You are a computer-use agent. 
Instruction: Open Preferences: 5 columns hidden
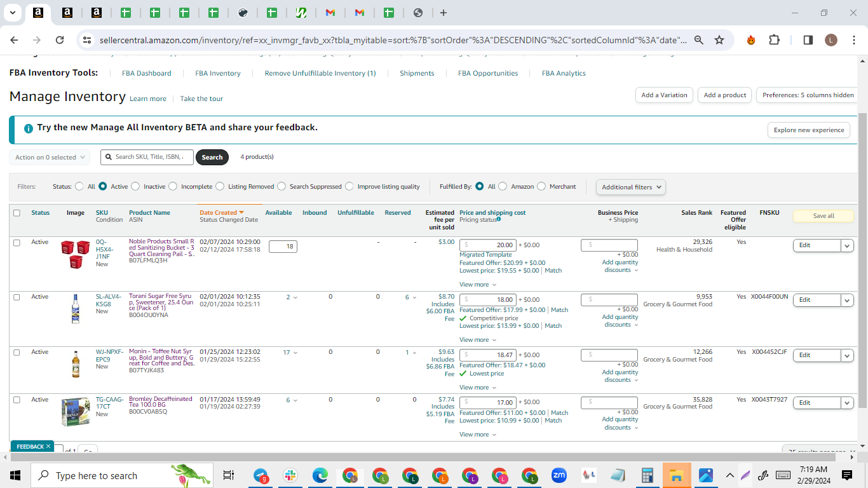808,95
